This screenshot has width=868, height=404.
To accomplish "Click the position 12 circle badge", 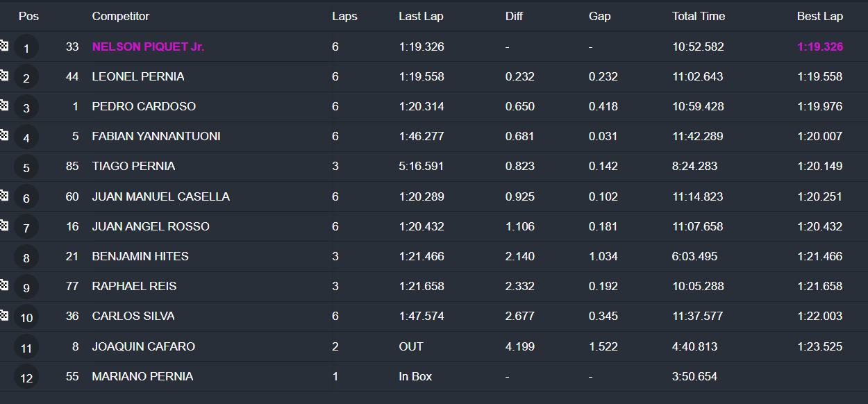I will coord(26,378).
